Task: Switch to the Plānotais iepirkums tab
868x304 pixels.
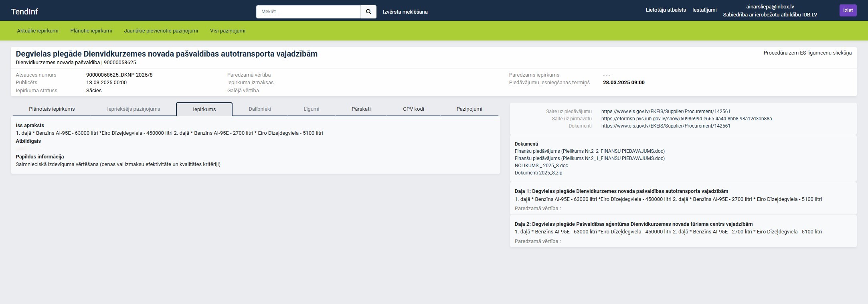Action: click(52, 109)
